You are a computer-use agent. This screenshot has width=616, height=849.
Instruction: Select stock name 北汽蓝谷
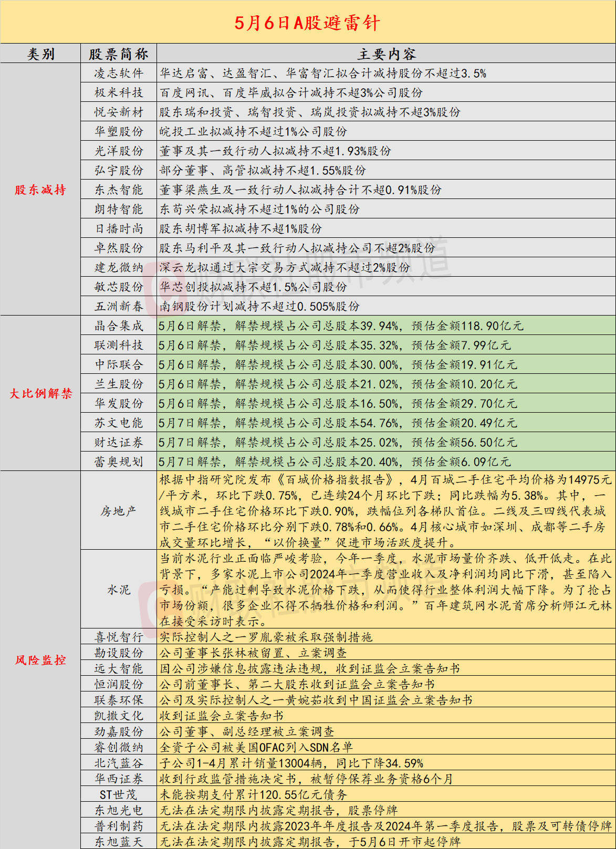point(119,763)
